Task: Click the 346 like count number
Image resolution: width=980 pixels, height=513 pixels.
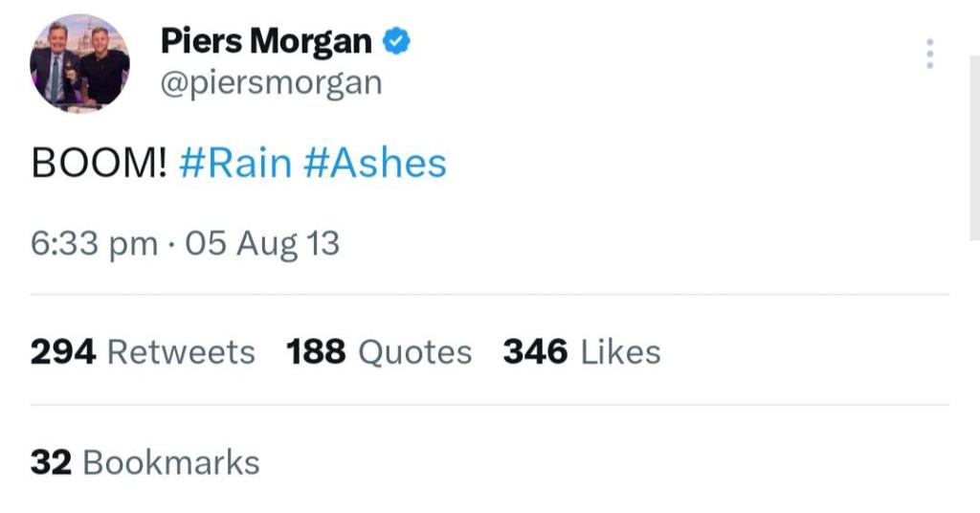Action: [x=536, y=352]
